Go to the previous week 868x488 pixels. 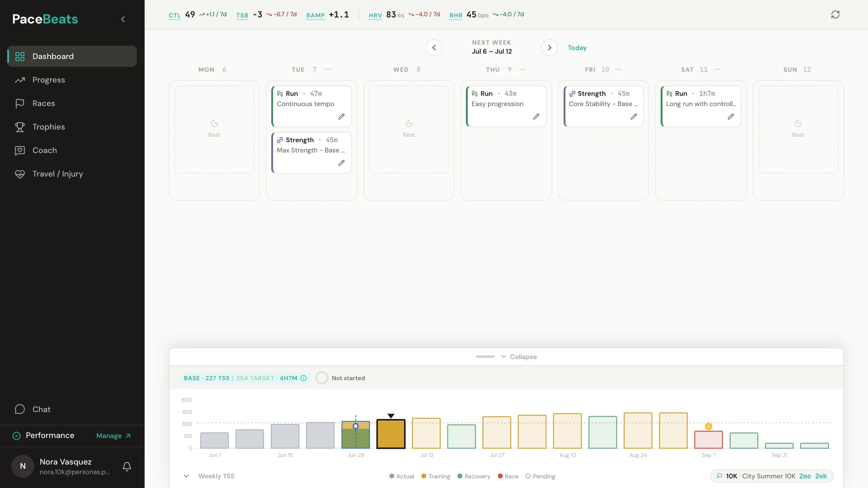(434, 48)
